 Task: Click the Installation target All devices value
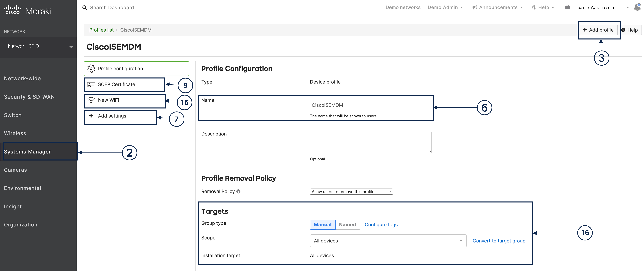click(x=322, y=255)
